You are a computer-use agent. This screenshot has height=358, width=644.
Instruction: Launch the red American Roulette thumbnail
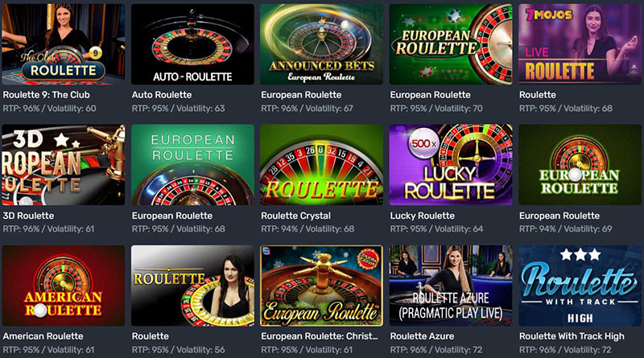click(64, 286)
